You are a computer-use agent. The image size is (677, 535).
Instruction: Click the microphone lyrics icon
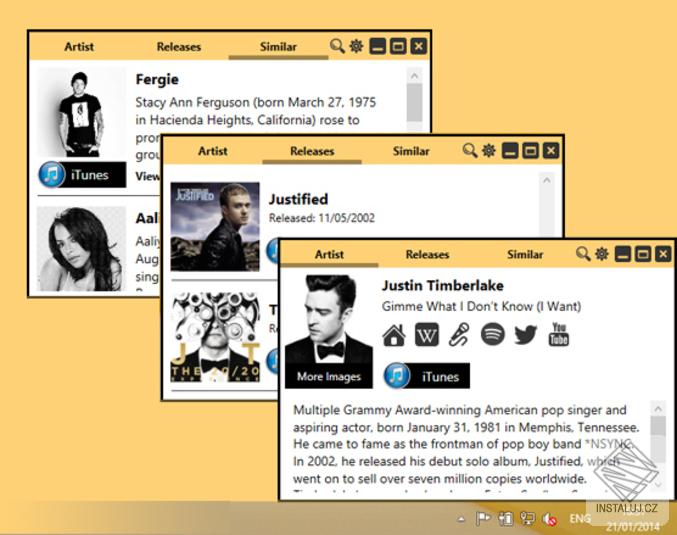tap(459, 335)
